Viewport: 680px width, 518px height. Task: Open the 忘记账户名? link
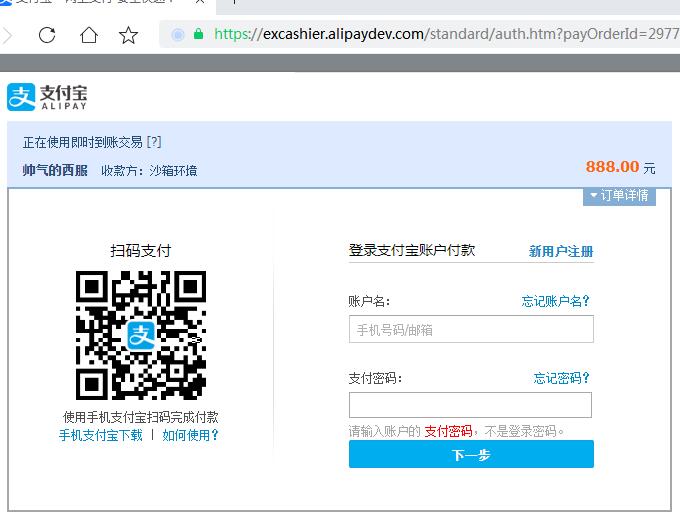pyautogui.click(x=555, y=301)
